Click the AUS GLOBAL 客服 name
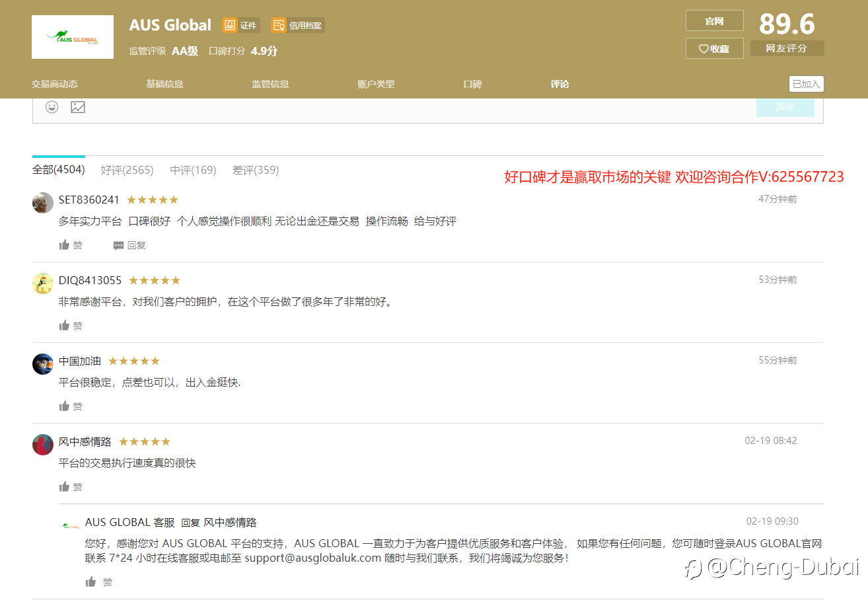Viewport: 868px width, 602px height. click(130, 523)
